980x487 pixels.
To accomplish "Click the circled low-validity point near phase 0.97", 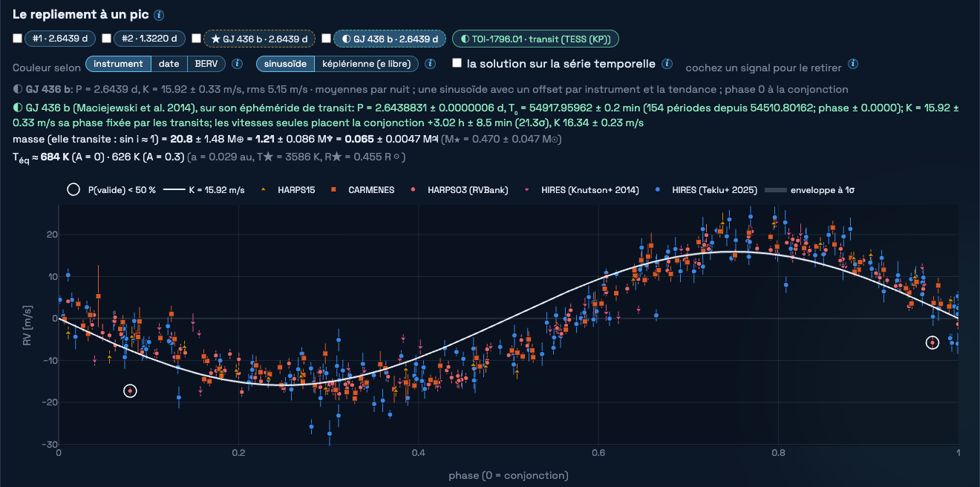I will tap(932, 342).
